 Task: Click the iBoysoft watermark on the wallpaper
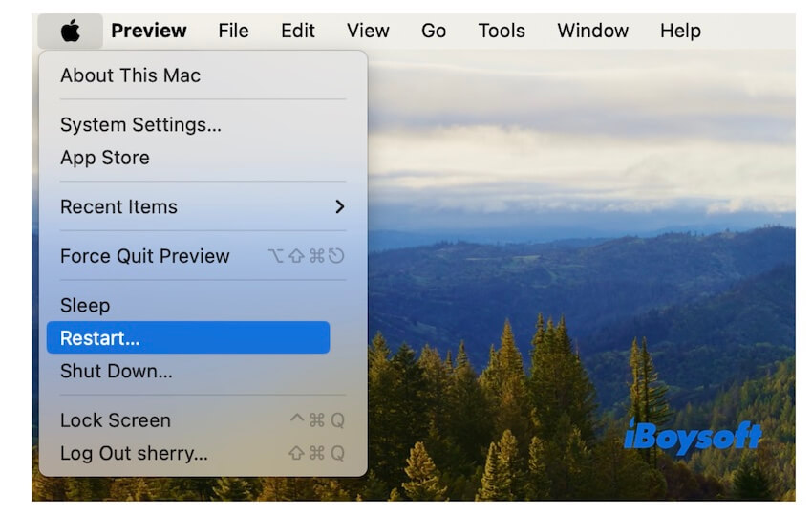click(693, 437)
